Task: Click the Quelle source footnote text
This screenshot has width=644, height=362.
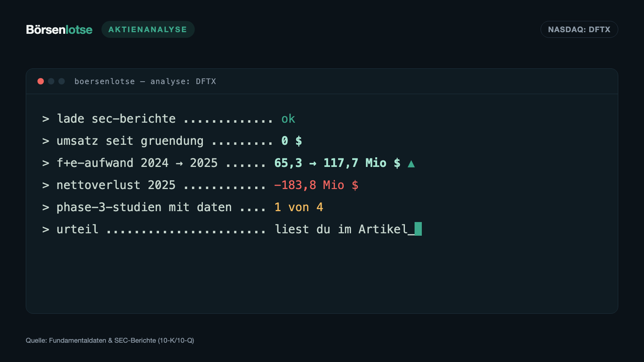Action: coord(110,340)
